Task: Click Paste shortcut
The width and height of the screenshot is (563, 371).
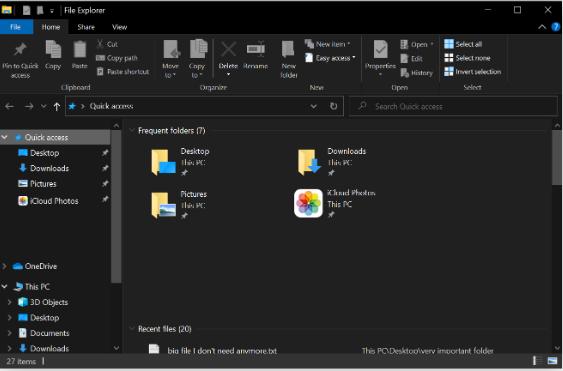Action: [123, 72]
